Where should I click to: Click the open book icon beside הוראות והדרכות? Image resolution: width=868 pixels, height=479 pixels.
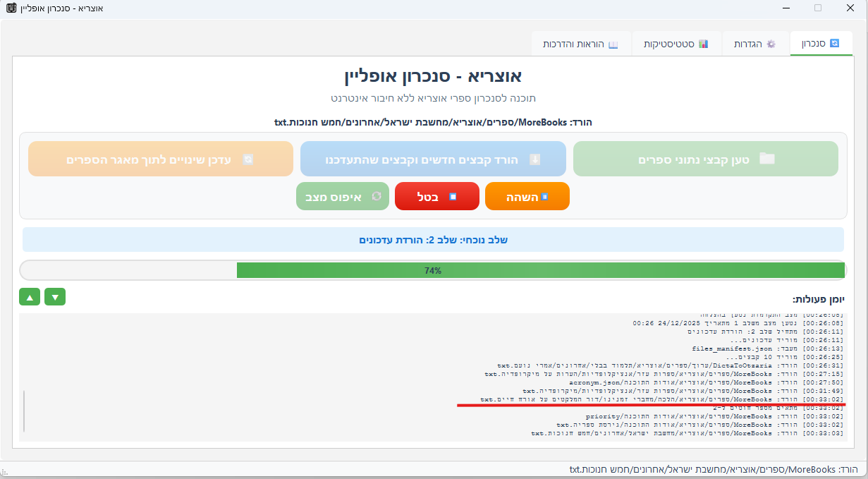click(x=613, y=44)
